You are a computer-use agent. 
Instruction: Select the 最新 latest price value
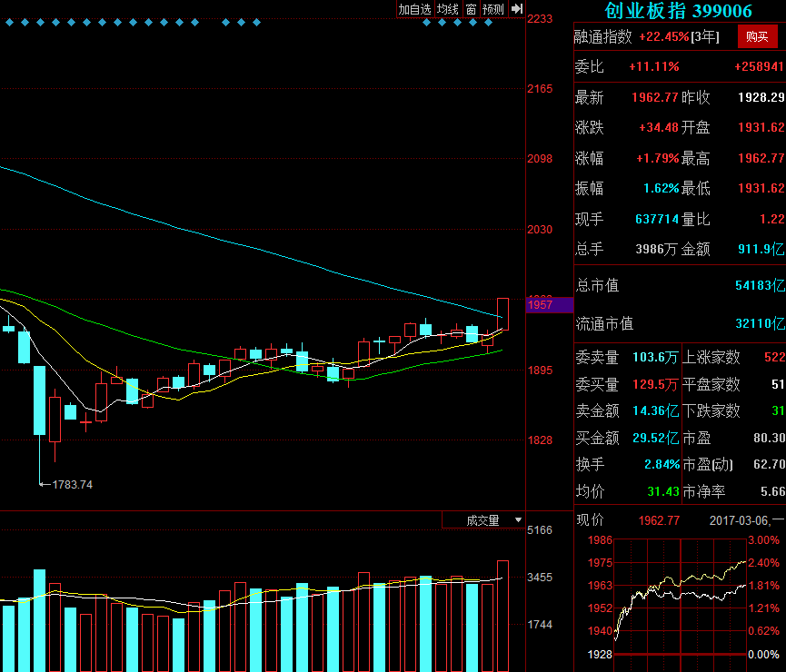(654, 97)
